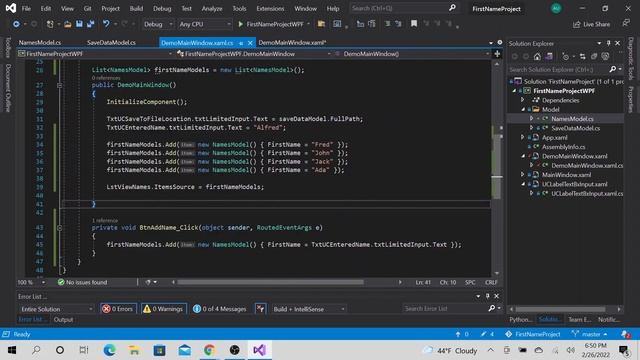Click the Solution Explorer horizontal scrollbar
This screenshot has height=360, width=640.
pyautogui.click(x=560, y=309)
